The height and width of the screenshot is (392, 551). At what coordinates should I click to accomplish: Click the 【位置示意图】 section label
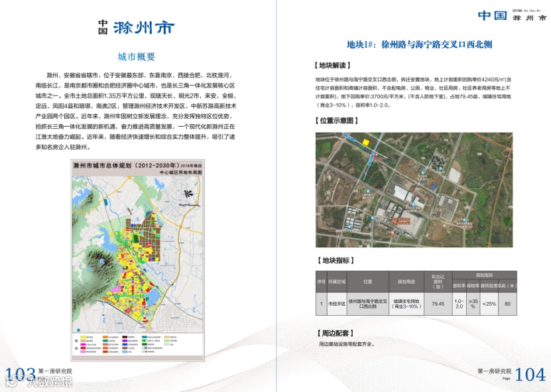point(336,121)
